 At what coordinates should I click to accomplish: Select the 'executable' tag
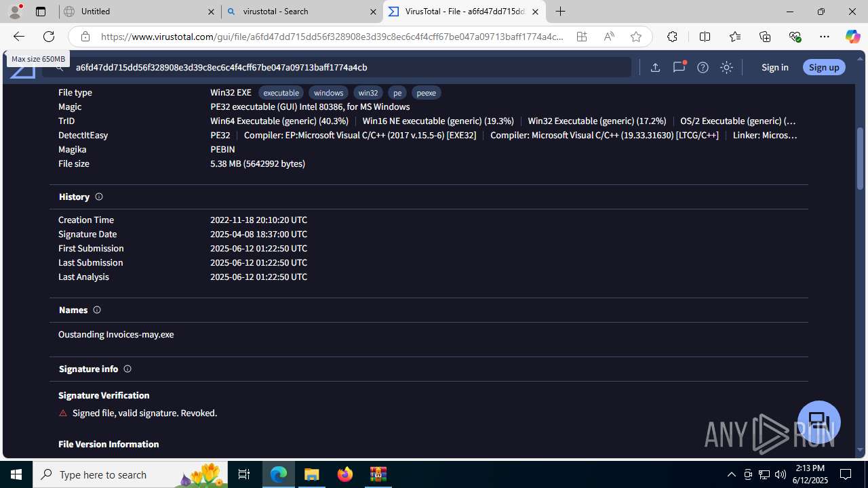pyautogui.click(x=281, y=93)
